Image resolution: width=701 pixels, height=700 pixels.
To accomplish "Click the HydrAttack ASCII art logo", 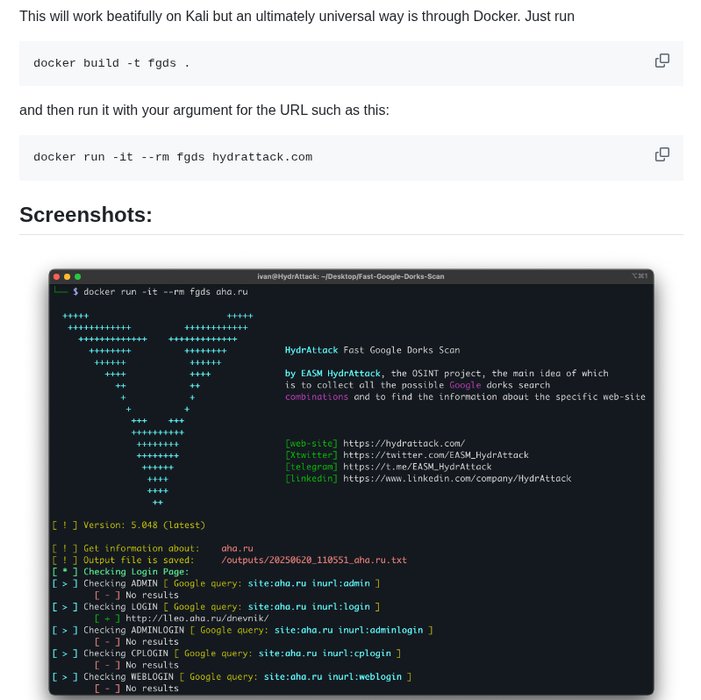I will [158, 409].
